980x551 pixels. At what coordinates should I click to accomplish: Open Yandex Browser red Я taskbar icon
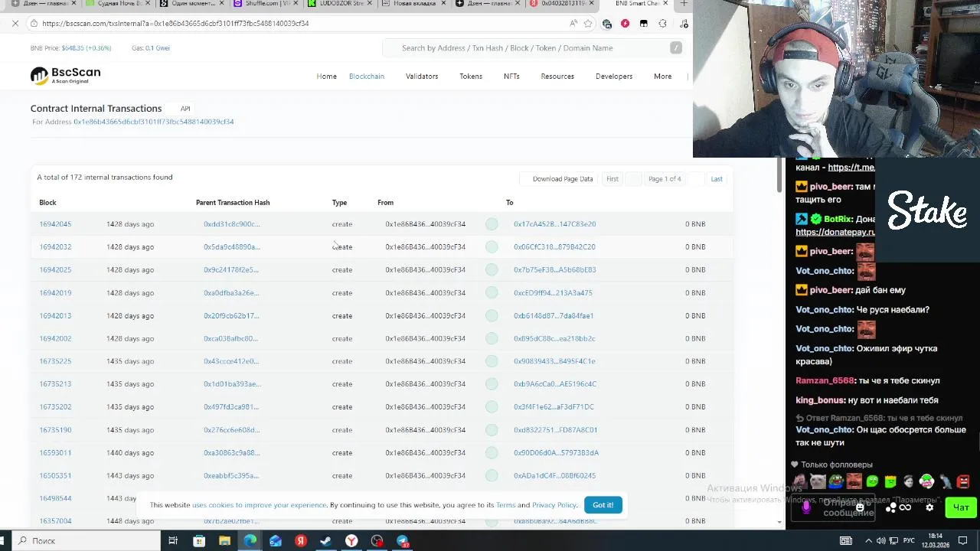[301, 541]
